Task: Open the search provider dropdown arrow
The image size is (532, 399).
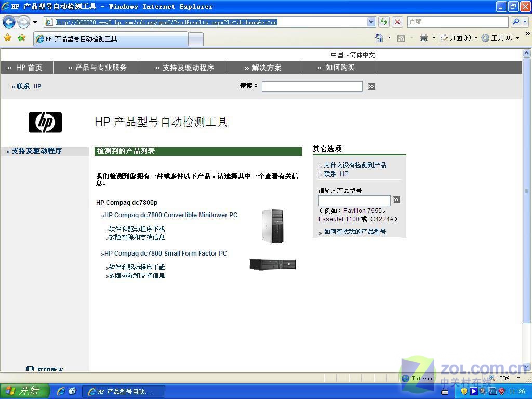Action: [525, 22]
